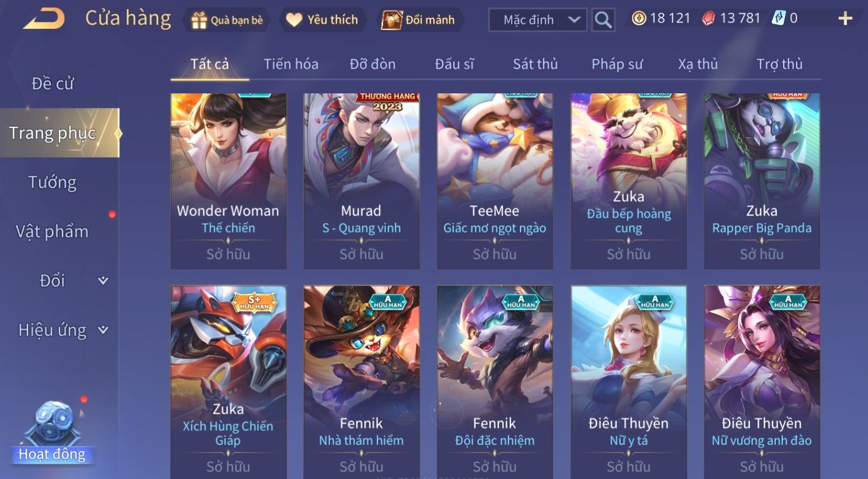Click the Quà bạn bè gift button
This screenshot has height=479, width=868.
click(x=227, y=20)
